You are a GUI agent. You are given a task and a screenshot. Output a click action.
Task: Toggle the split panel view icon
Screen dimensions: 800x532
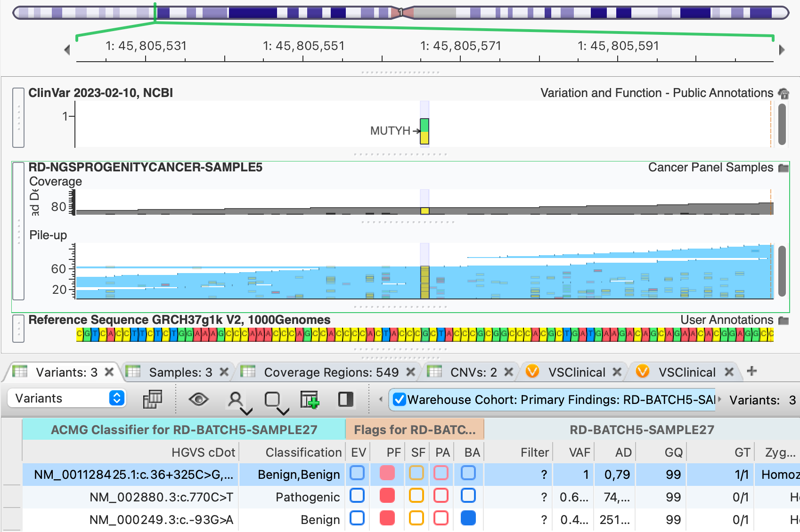point(346,399)
